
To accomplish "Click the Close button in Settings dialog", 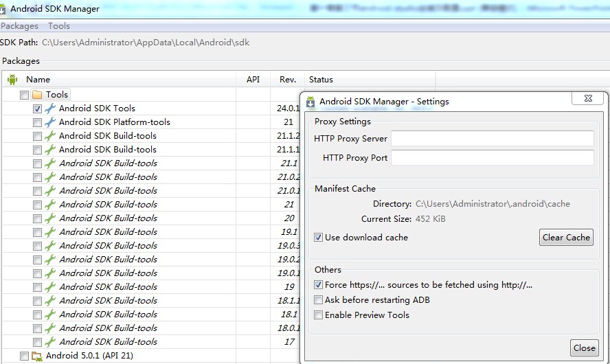I will pos(585,348).
